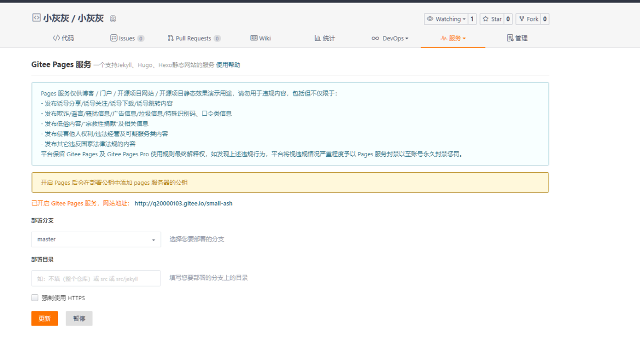This screenshot has width=640, height=364.
Task: Click the Star button
Action: coord(491,19)
